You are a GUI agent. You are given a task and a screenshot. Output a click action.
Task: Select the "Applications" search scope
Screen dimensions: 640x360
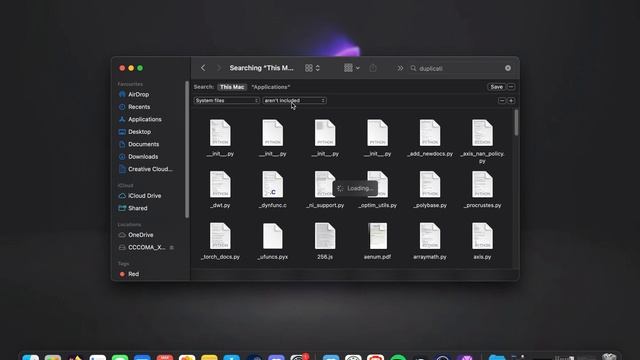(x=271, y=87)
